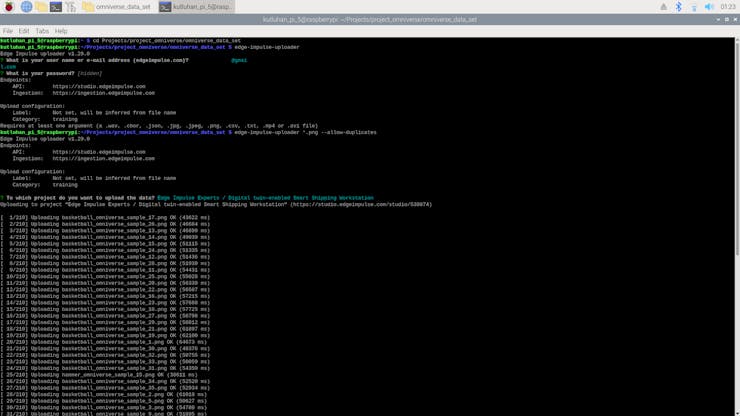Open the volume control speaker icon
This screenshot has height=416, width=740.
coord(708,7)
